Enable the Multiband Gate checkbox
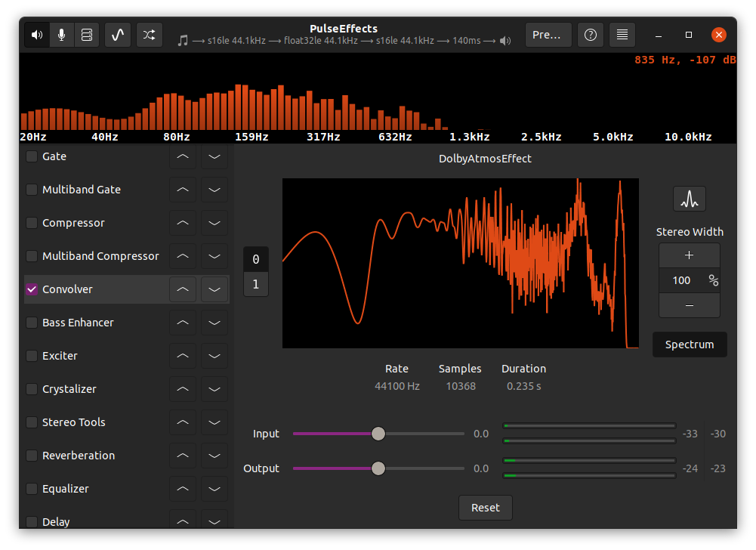The width and height of the screenshot is (756, 550). [x=32, y=190]
